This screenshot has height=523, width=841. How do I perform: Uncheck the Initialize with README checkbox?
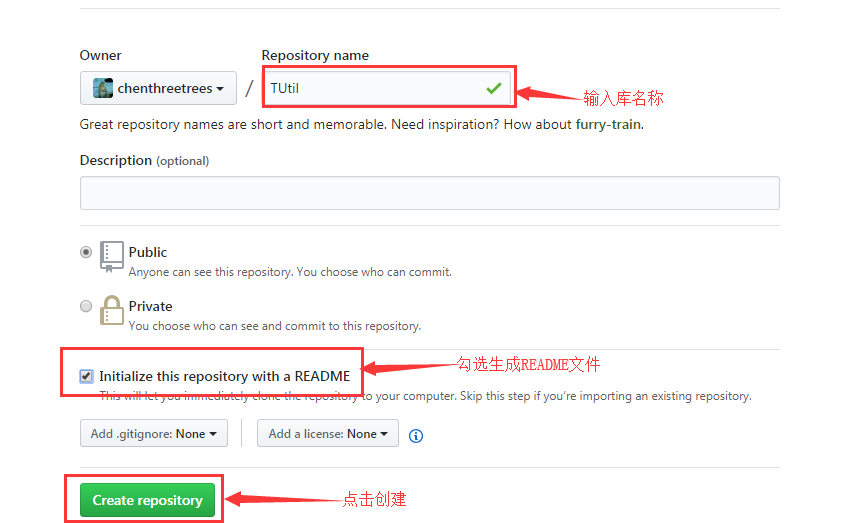pos(86,377)
